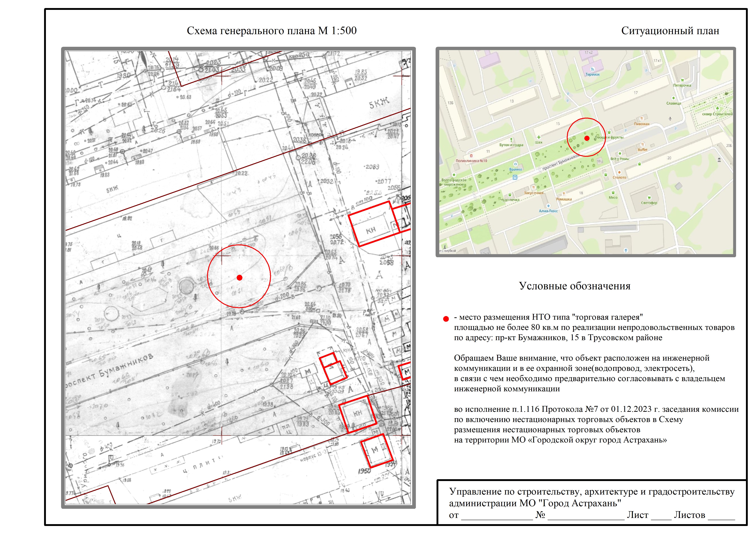Click the Поликлиника №10 medical icon
This screenshot has width=756, height=534.
point(471,156)
